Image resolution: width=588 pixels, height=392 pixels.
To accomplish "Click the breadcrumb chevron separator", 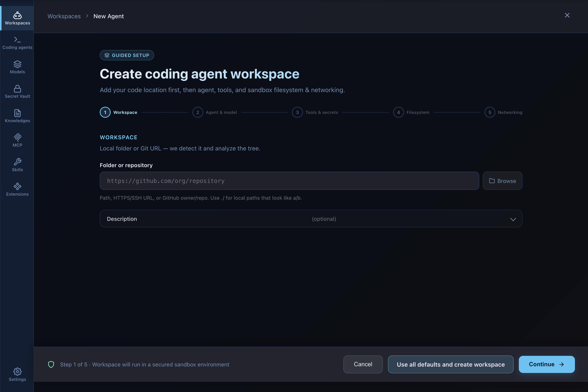I will (x=87, y=16).
